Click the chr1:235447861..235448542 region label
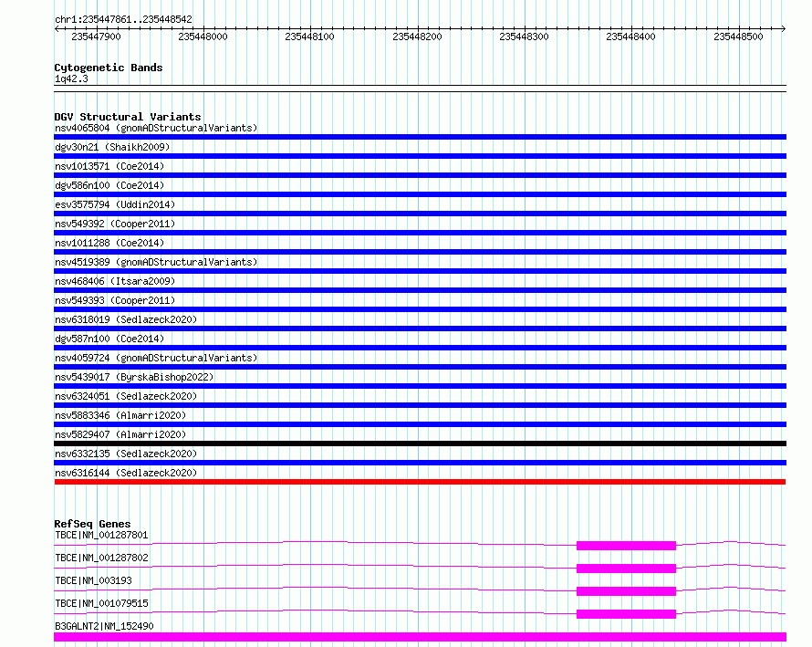This screenshot has width=812, height=647. pos(123,20)
